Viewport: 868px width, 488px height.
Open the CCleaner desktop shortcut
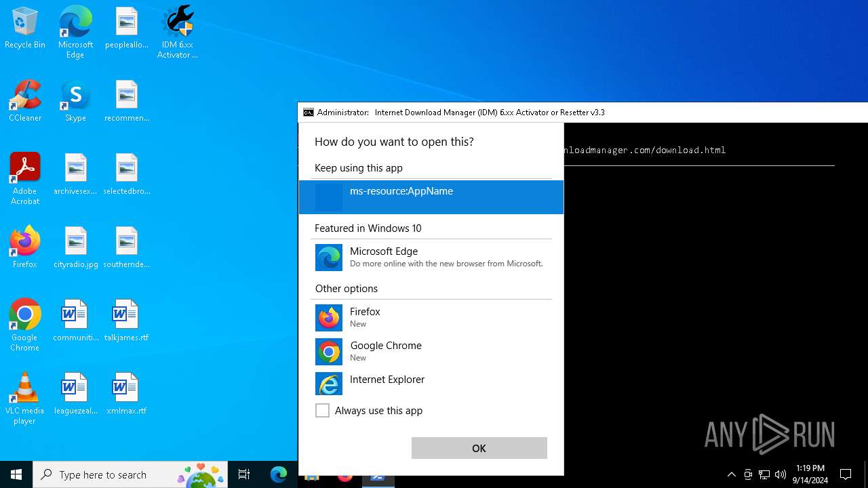25,102
